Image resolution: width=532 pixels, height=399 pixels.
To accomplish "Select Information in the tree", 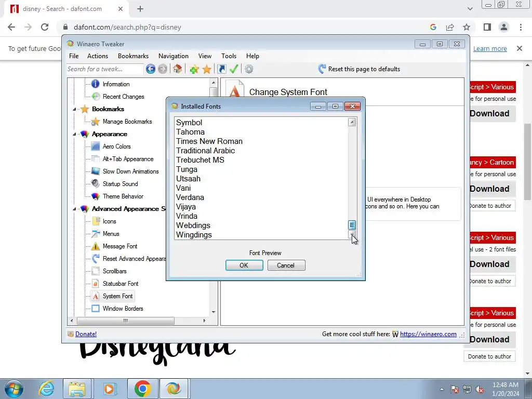I will (x=116, y=84).
